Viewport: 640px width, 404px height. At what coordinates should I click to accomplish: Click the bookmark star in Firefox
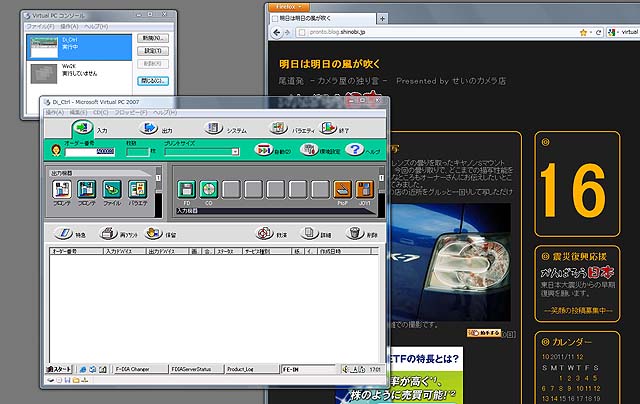coord(583,32)
